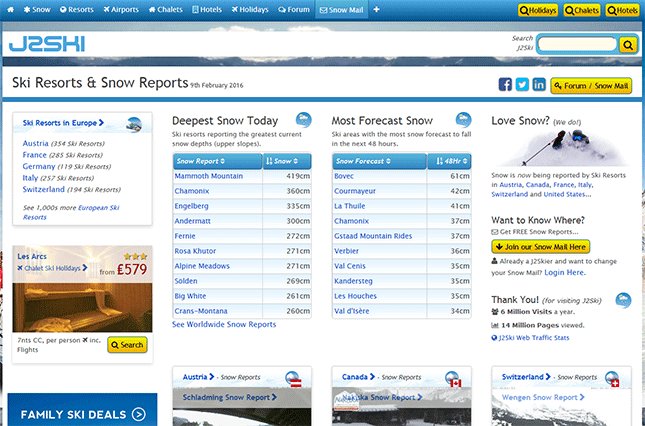
Task: Open the Holidays menu in the navigation bar
Action: click(x=250, y=9)
